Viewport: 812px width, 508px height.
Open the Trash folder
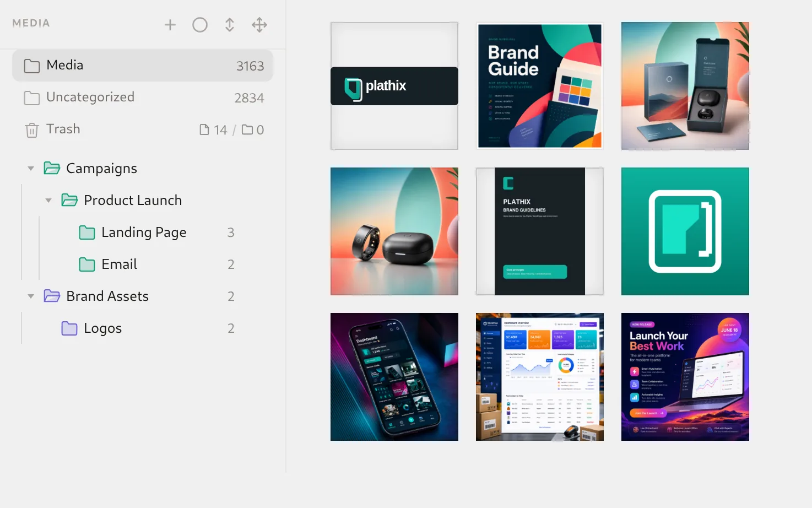pyautogui.click(x=143, y=129)
